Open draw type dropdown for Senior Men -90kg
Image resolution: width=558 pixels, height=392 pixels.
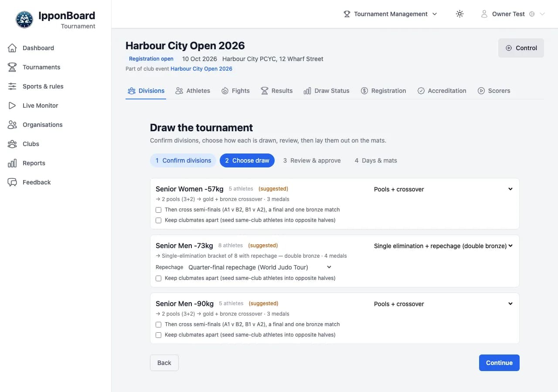443,304
